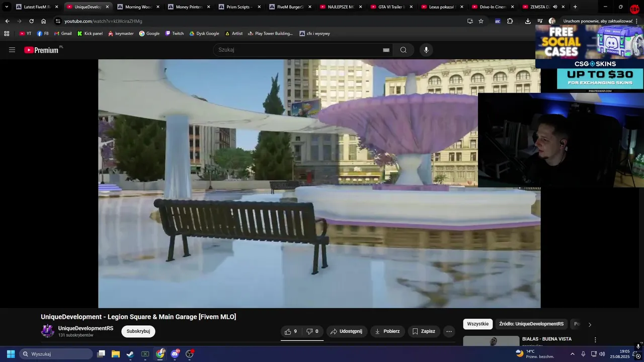Open options for BIAŁAS - BUENA VISTA video
This screenshot has width=644, height=362.
(595, 340)
